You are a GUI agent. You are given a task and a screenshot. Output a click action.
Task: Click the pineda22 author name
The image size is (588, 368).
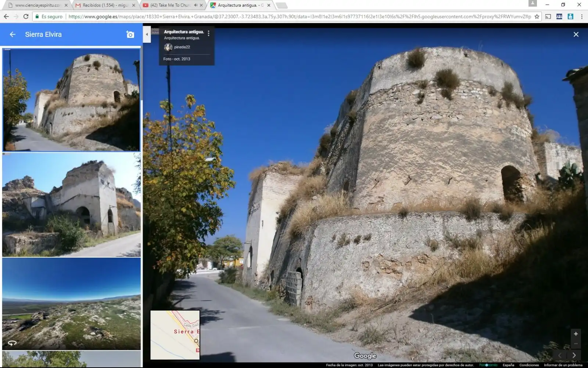182,47
